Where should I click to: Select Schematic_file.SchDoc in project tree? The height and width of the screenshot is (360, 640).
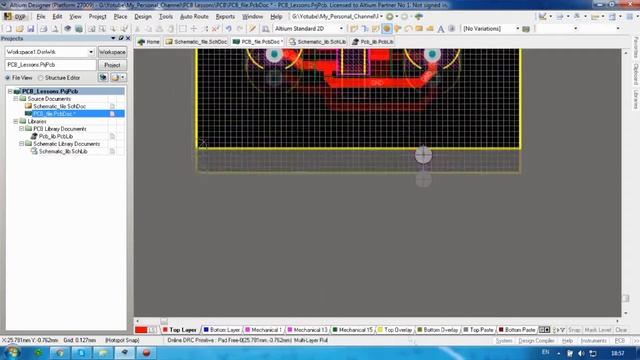[60, 106]
